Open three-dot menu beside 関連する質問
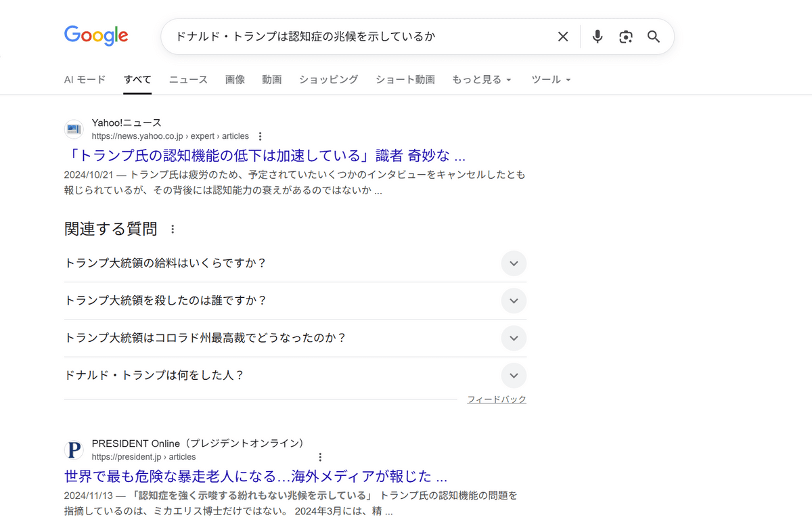The width and height of the screenshot is (812, 526). click(x=173, y=229)
